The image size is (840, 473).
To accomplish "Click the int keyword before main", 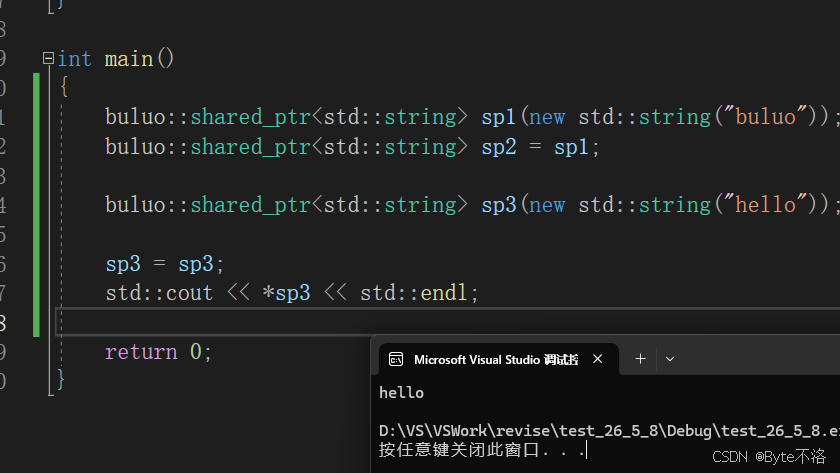I will point(74,59).
